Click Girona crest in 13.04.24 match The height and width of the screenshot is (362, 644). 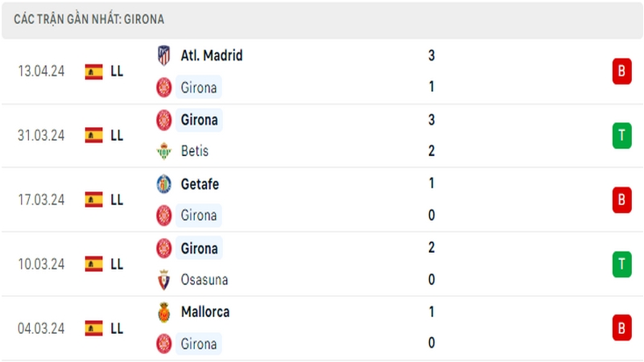[x=164, y=88]
